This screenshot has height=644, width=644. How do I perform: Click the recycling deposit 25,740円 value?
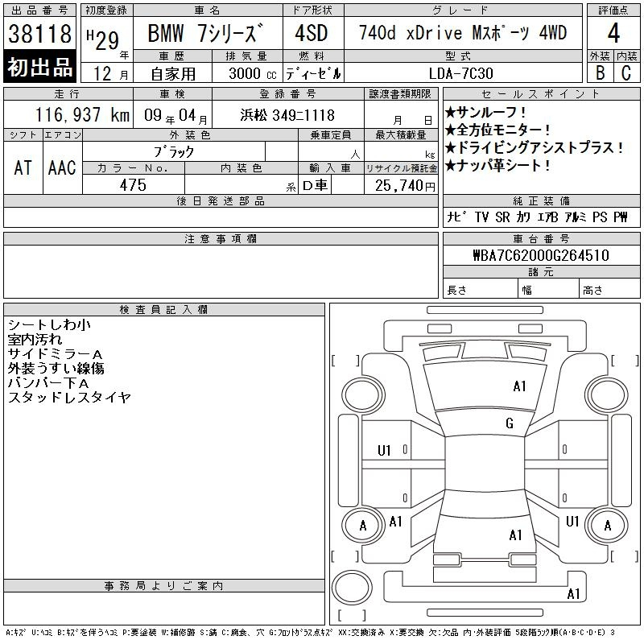(x=401, y=185)
